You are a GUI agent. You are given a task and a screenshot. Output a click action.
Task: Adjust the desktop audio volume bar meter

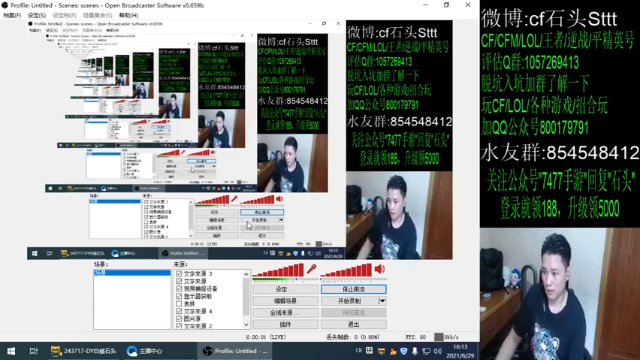[347, 270]
